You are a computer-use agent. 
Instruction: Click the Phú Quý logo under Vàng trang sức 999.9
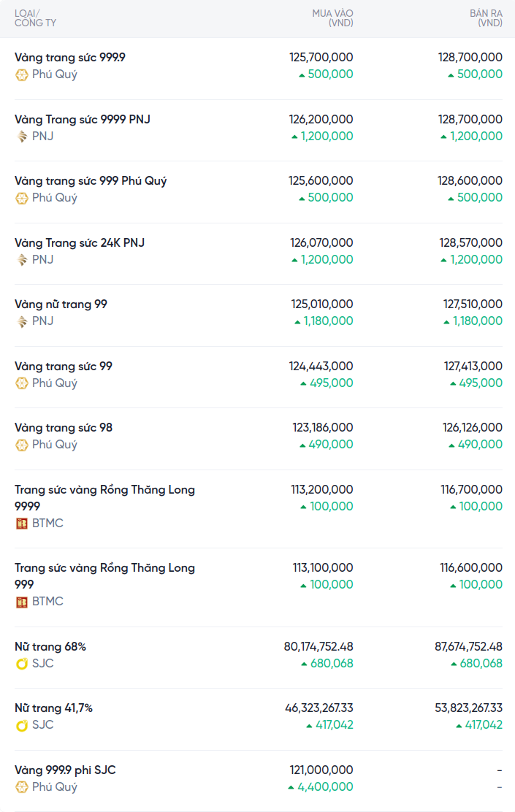pyautogui.click(x=22, y=74)
